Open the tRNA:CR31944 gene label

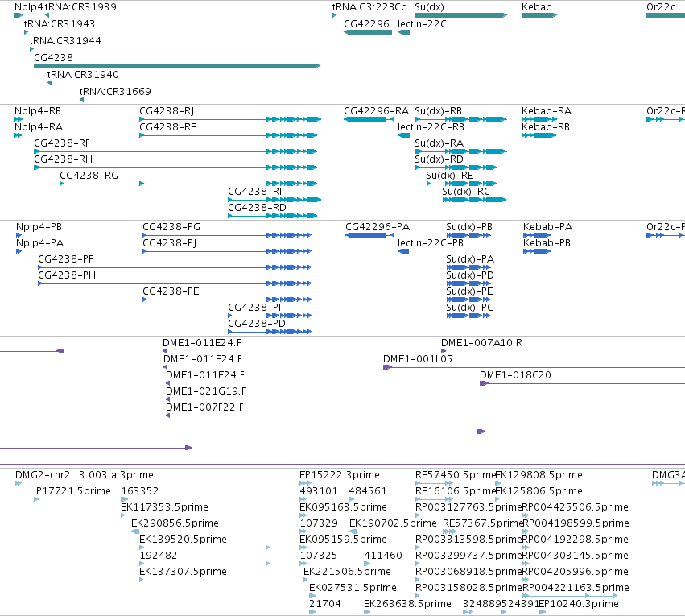pos(65,40)
